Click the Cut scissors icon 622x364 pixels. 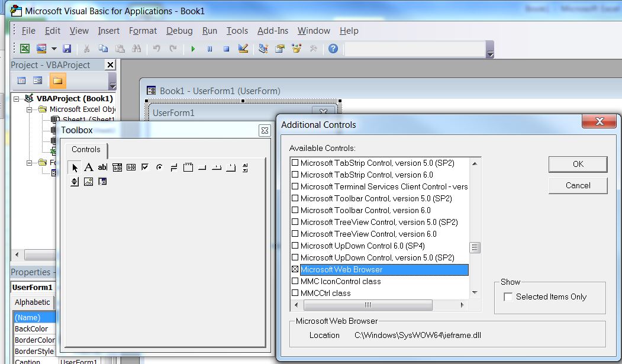[86, 49]
